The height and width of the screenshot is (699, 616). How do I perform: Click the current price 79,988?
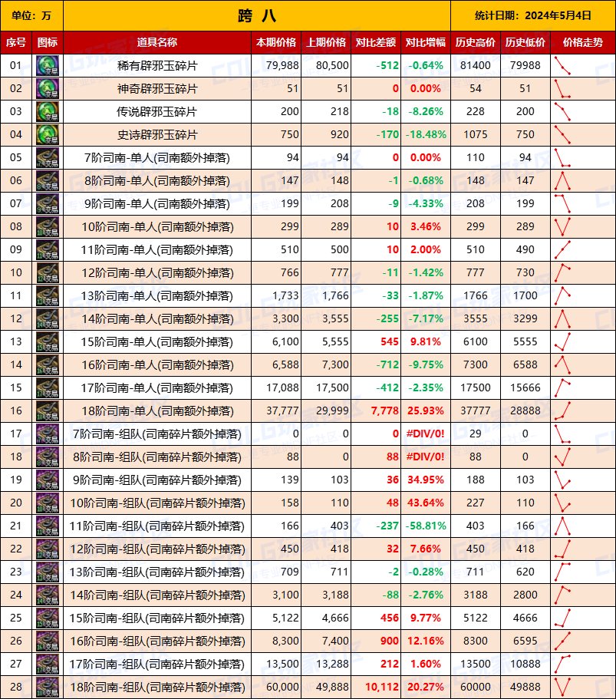[x=282, y=65]
